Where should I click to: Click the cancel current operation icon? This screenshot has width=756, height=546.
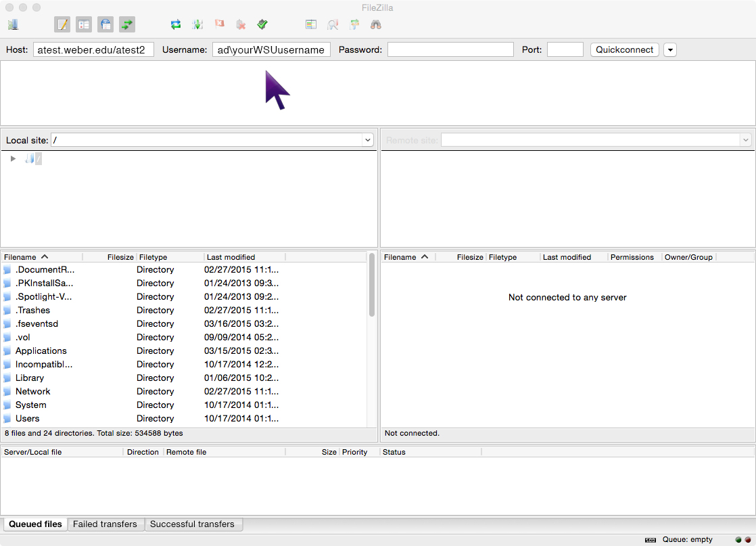pyautogui.click(x=219, y=24)
